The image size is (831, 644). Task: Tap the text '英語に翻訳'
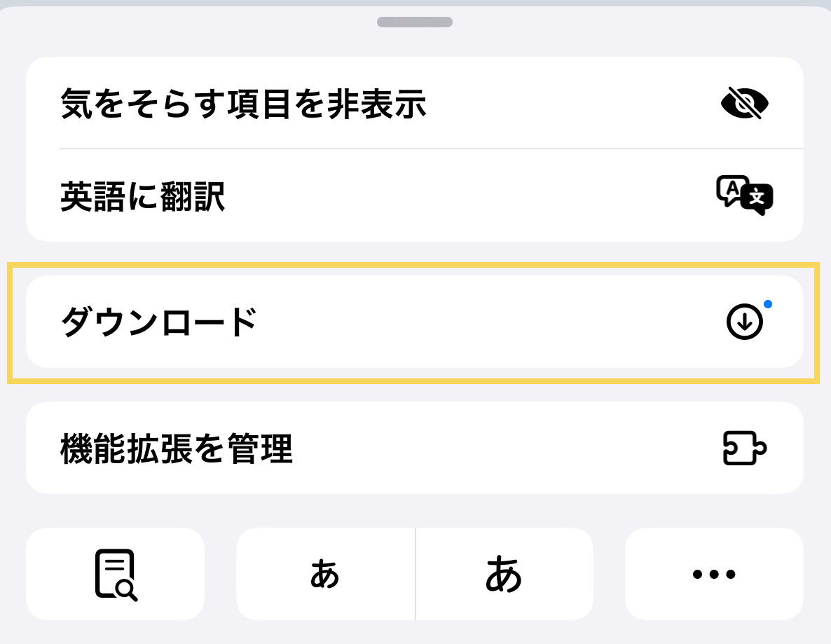[x=142, y=197]
